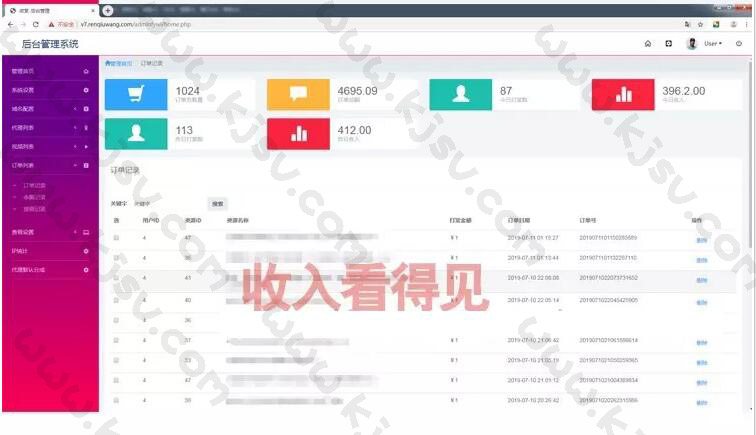Viewport: 756px width, 435px height.
Task: Tick checkbox for order dated 2019-07-10 21:06:42
Action: (116, 340)
